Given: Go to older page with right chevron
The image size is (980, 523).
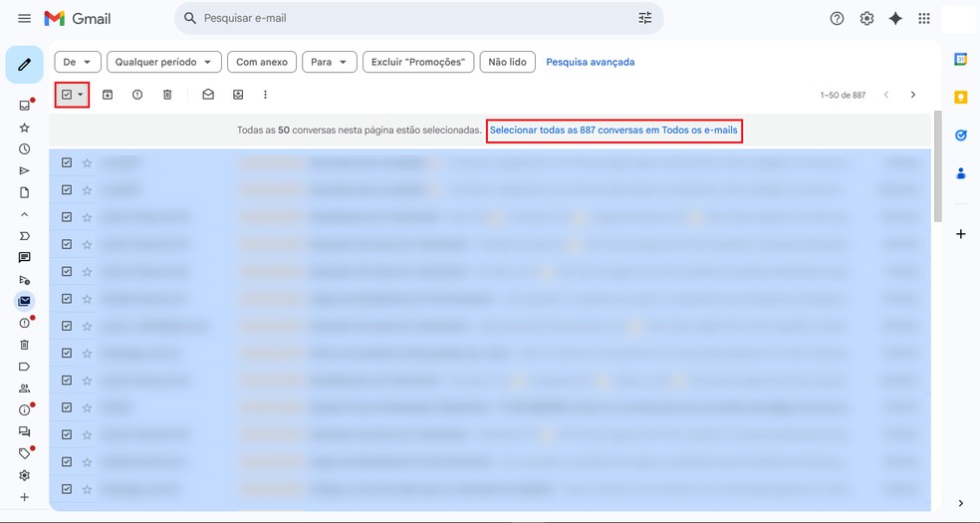Looking at the screenshot, I should click(913, 95).
